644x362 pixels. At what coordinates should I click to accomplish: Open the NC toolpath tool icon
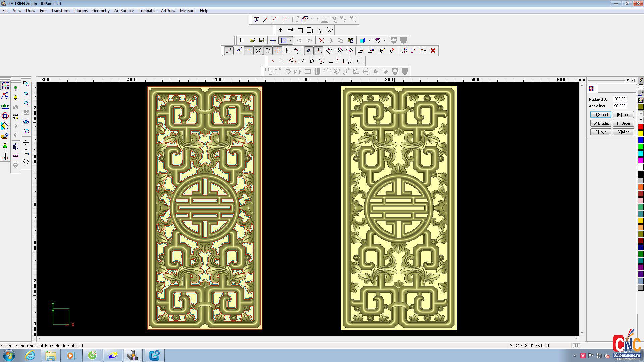(5, 156)
